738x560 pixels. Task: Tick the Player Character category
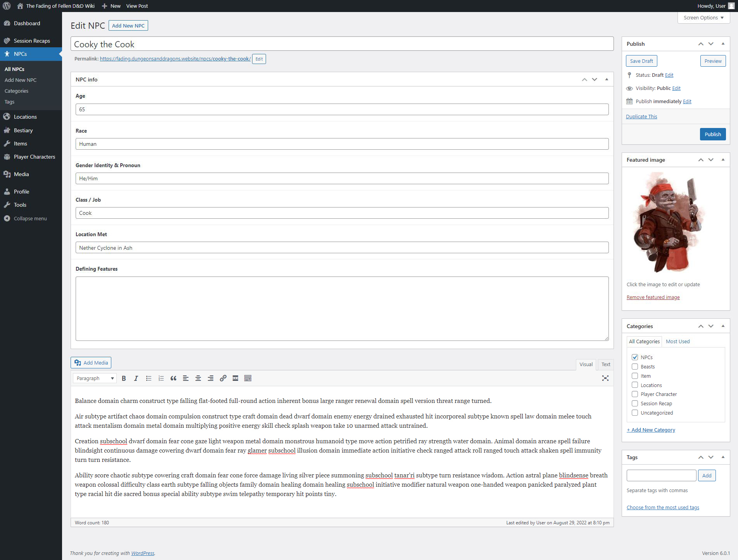coord(635,394)
